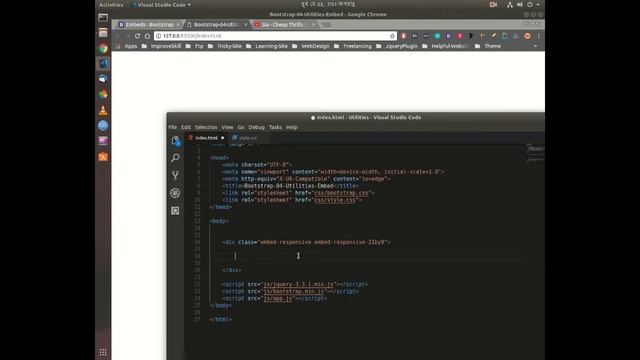The width and height of the screenshot is (640, 360).
Task: Switch to Google Chrome in the dock
Action: [103, 49]
